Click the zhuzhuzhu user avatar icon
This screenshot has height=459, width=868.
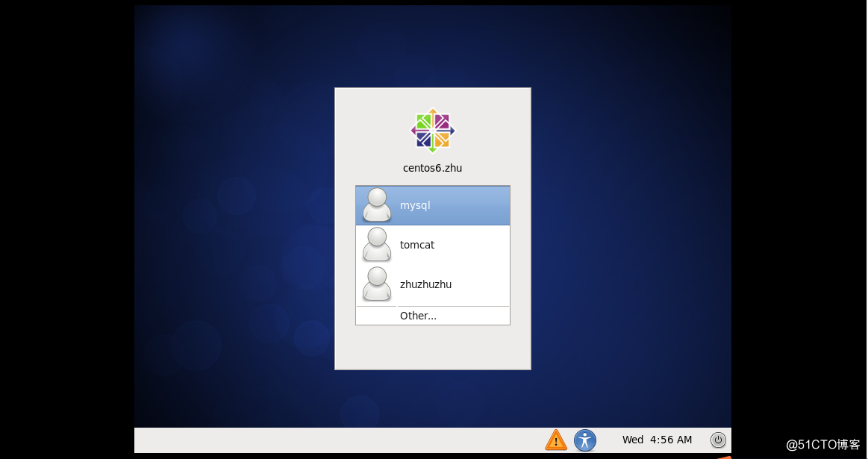point(376,284)
